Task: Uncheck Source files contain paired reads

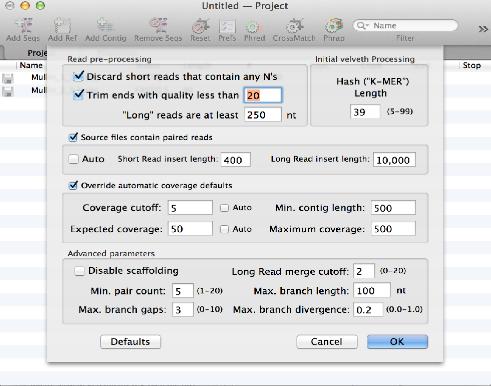Action: (73, 137)
